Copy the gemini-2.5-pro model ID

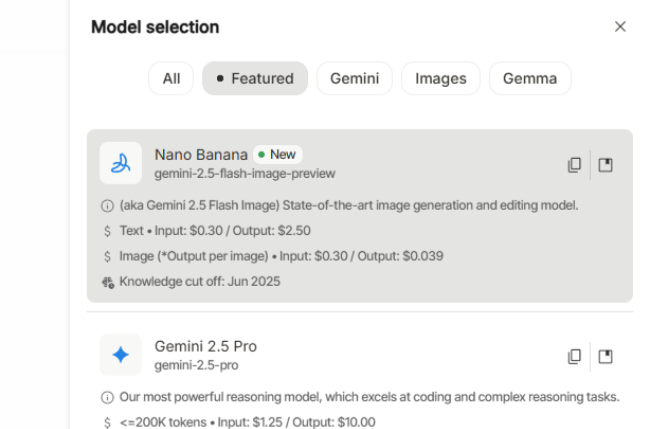[575, 356]
